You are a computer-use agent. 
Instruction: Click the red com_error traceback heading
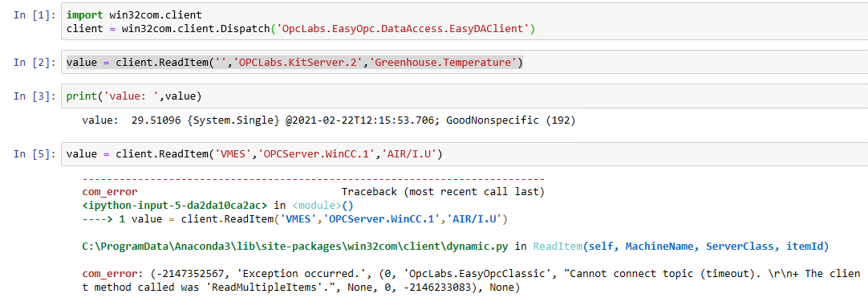pos(110,193)
